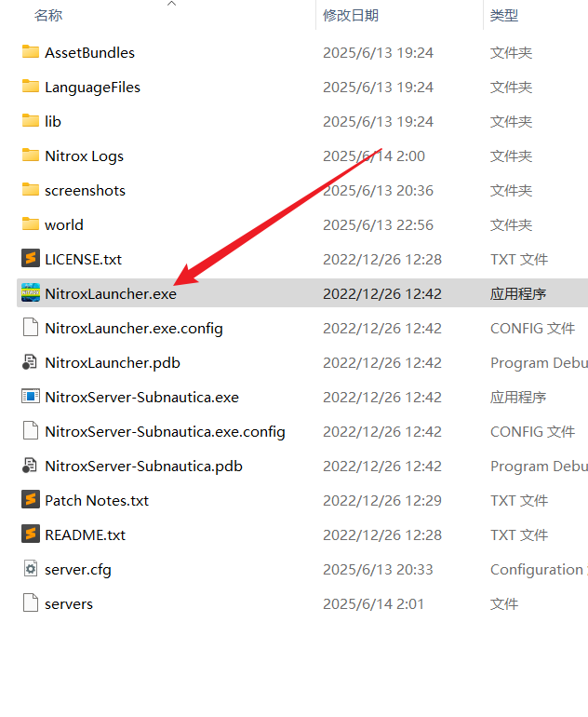The width and height of the screenshot is (588, 717).
Task: Select the screenshots folder name
Action: pos(85,190)
